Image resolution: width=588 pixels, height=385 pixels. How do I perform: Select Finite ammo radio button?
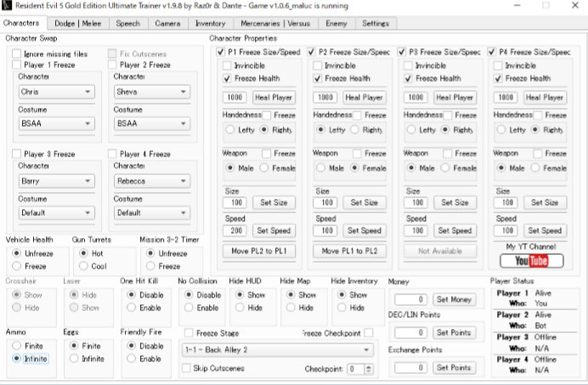(x=17, y=346)
